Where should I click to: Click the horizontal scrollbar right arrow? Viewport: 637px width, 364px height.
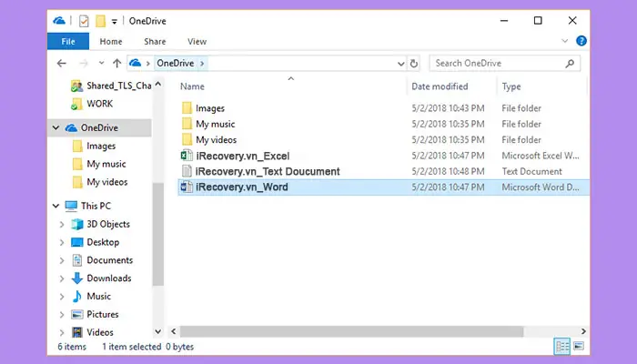tap(583, 331)
